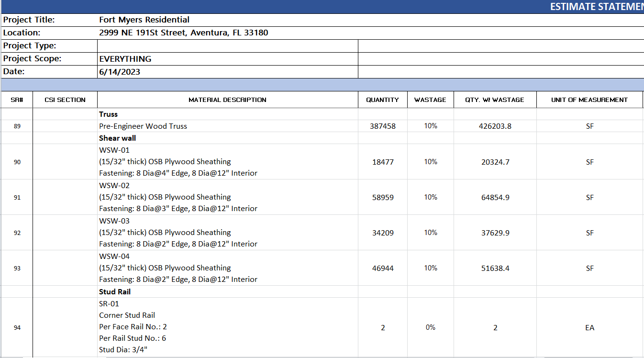644x358 pixels.
Task: Select quantity cell 34209
Action: tap(383, 233)
